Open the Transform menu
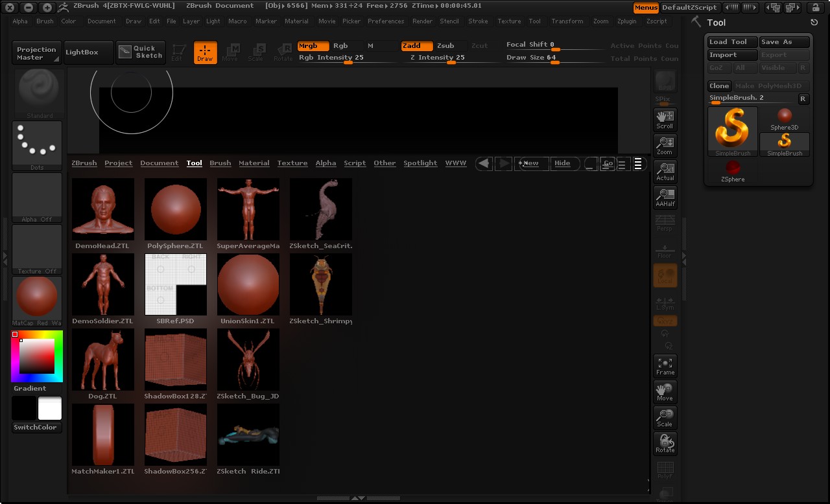This screenshot has width=830, height=504. click(567, 21)
